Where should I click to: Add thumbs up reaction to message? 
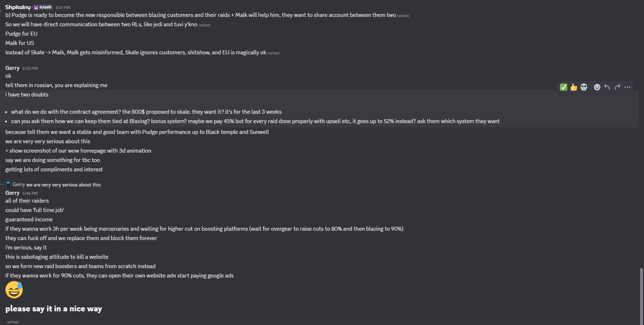574,87
